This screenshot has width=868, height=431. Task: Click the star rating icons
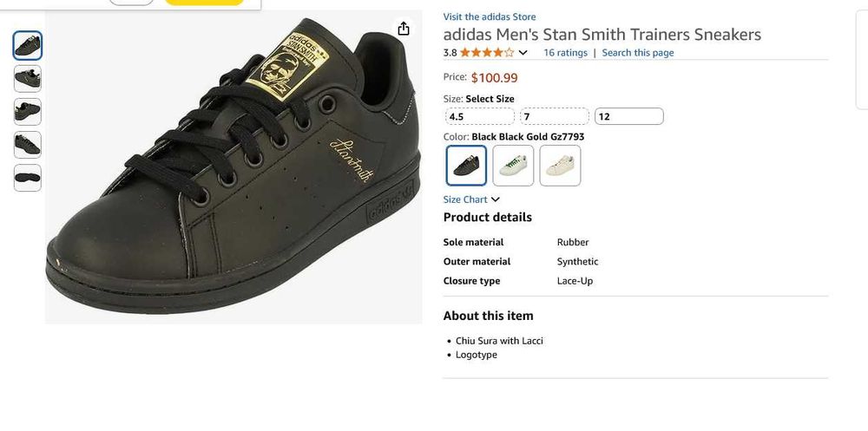pyautogui.click(x=487, y=53)
